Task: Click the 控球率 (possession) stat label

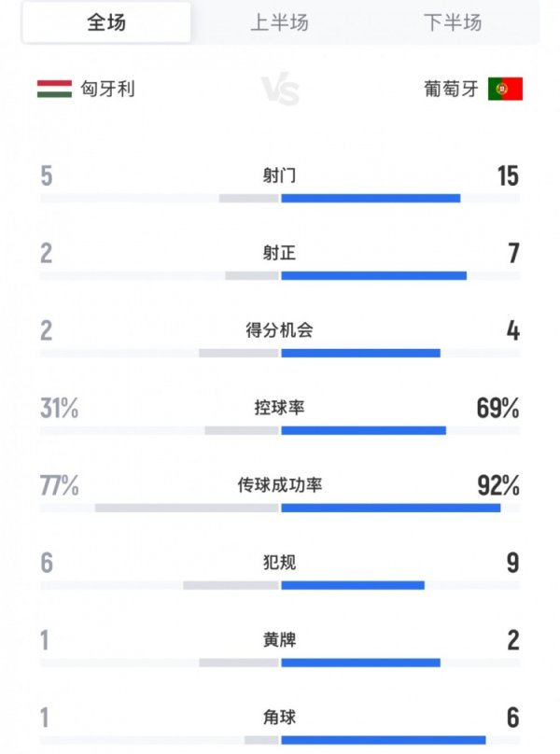Action: pyautogui.click(x=280, y=406)
